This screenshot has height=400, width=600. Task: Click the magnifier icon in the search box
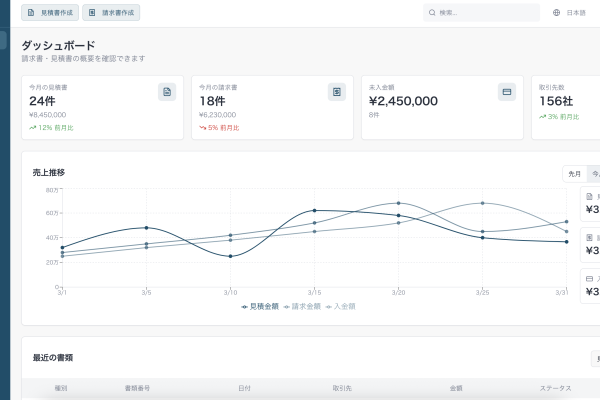coord(431,13)
